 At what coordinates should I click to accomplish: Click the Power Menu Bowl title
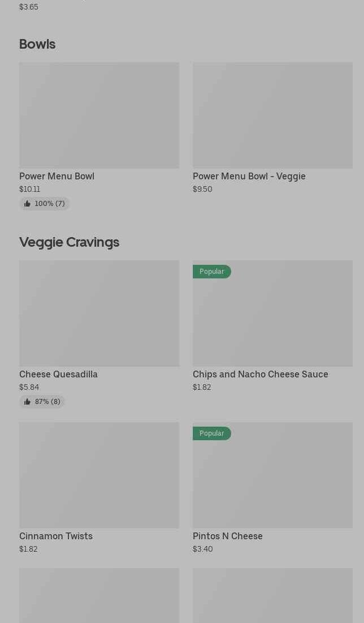[x=57, y=177]
